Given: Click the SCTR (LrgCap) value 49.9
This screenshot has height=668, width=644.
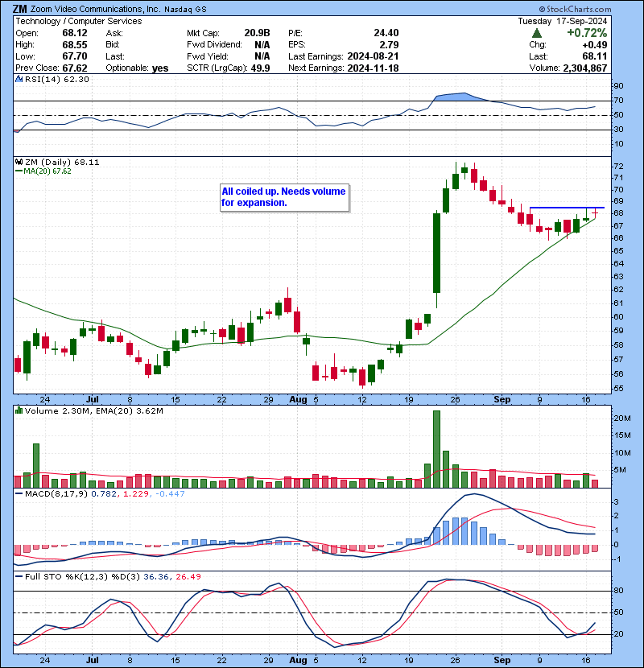Looking at the screenshot, I should pyautogui.click(x=260, y=68).
